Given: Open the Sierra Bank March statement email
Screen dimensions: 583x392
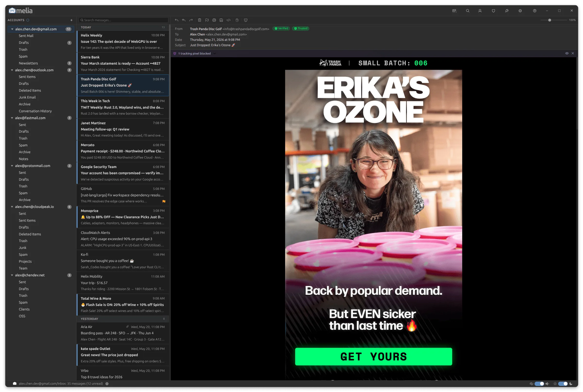Looking at the screenshot, I should (x=123, y=63).
